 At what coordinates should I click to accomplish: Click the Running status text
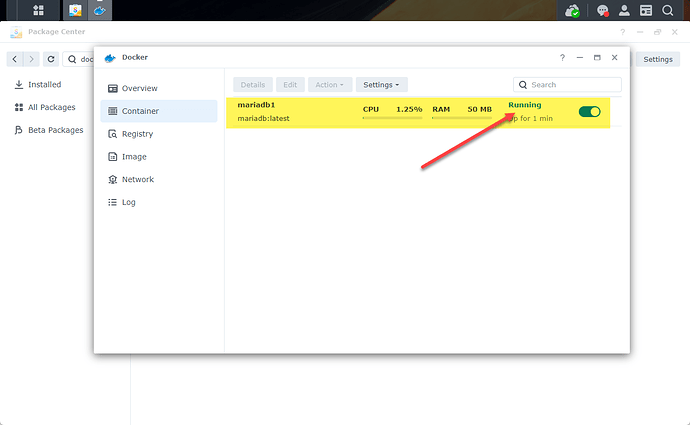[525, 105]
